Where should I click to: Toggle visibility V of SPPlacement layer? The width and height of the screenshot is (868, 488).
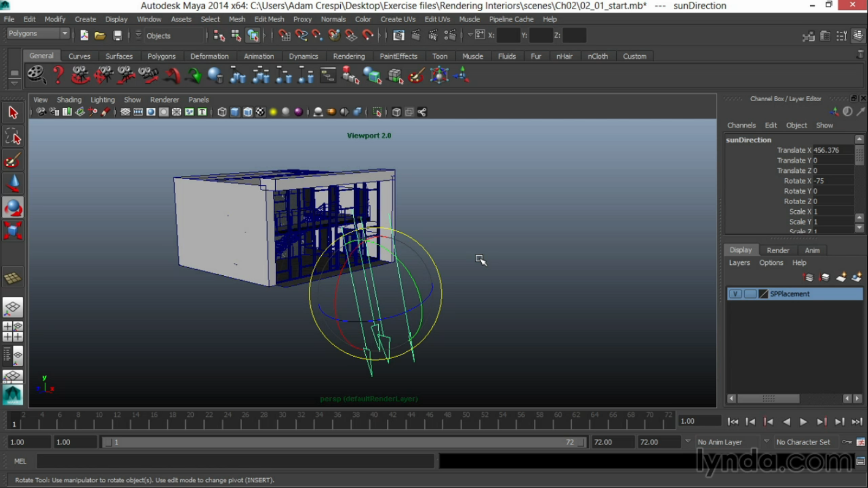735,294
